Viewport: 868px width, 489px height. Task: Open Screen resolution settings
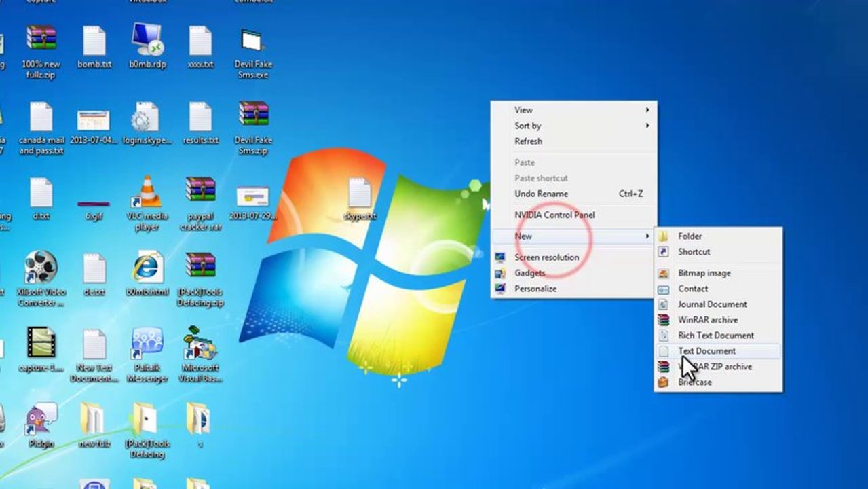pyautogui.click(x=573, y=257)
